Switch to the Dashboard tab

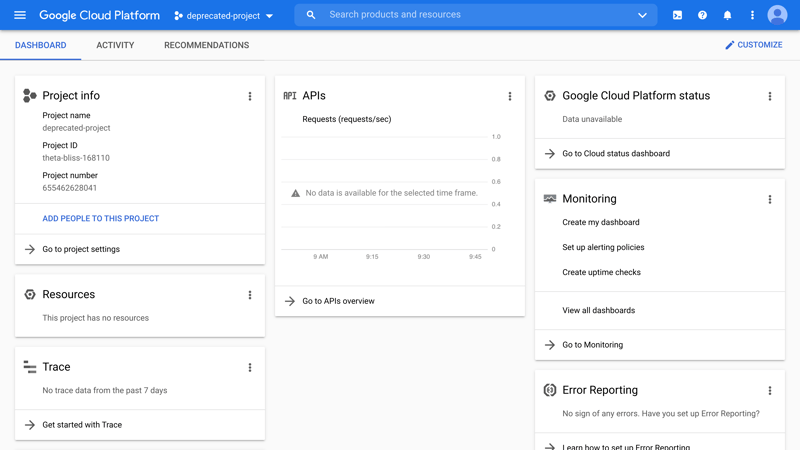click(x=41, y=45)
